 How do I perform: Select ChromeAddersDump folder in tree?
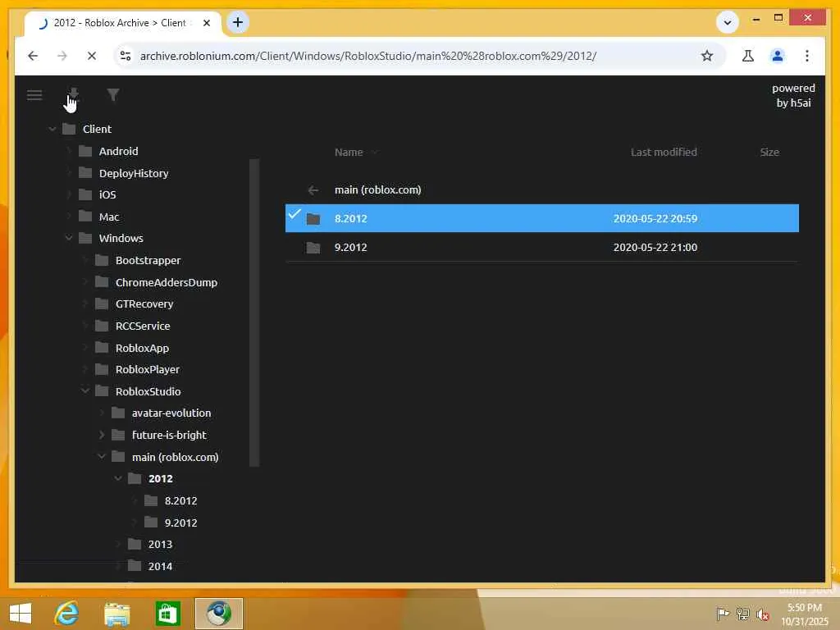pos(166,282)
